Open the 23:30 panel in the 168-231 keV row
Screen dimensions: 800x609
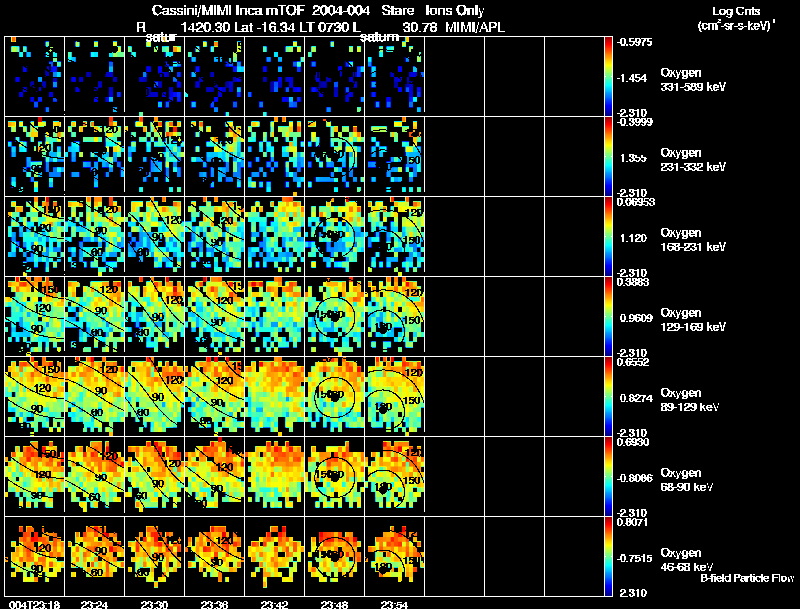pos(155,237)
